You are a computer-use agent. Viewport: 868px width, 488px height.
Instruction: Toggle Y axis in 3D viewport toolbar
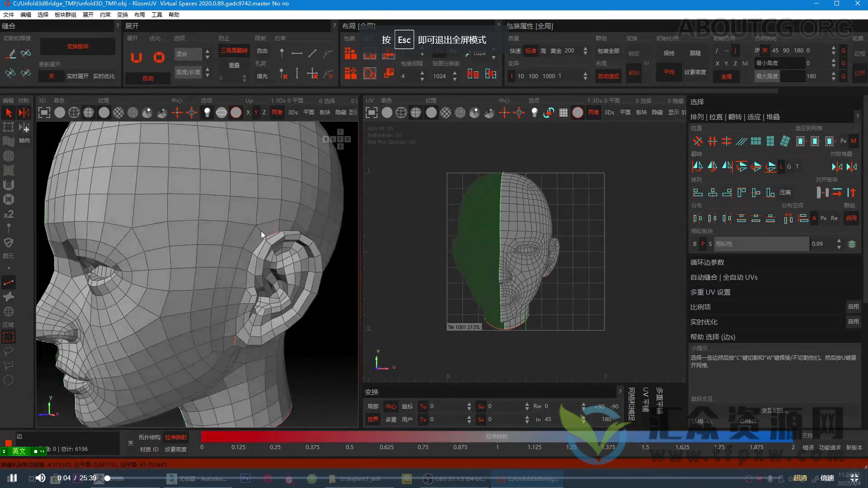pos(256,113)
